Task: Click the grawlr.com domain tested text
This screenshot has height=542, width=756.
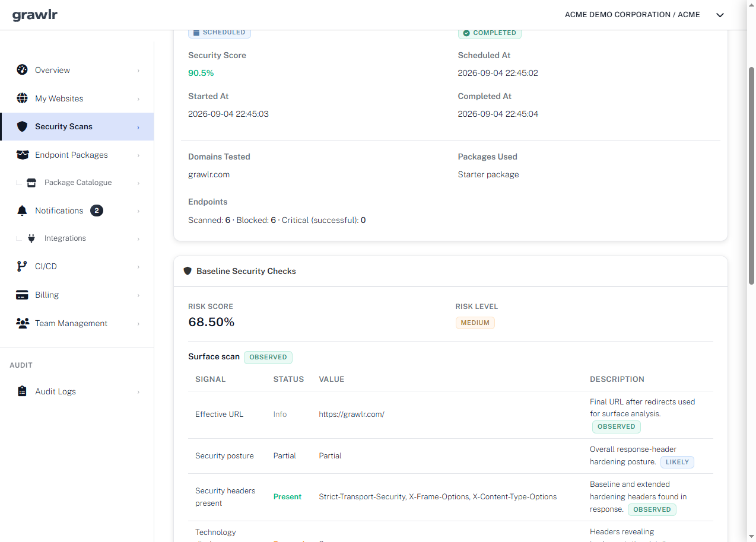Action: (209, 174)
